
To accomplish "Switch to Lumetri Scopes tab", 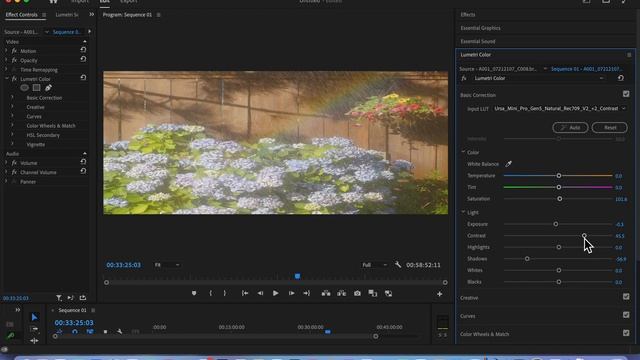I will tap(67, 15).
